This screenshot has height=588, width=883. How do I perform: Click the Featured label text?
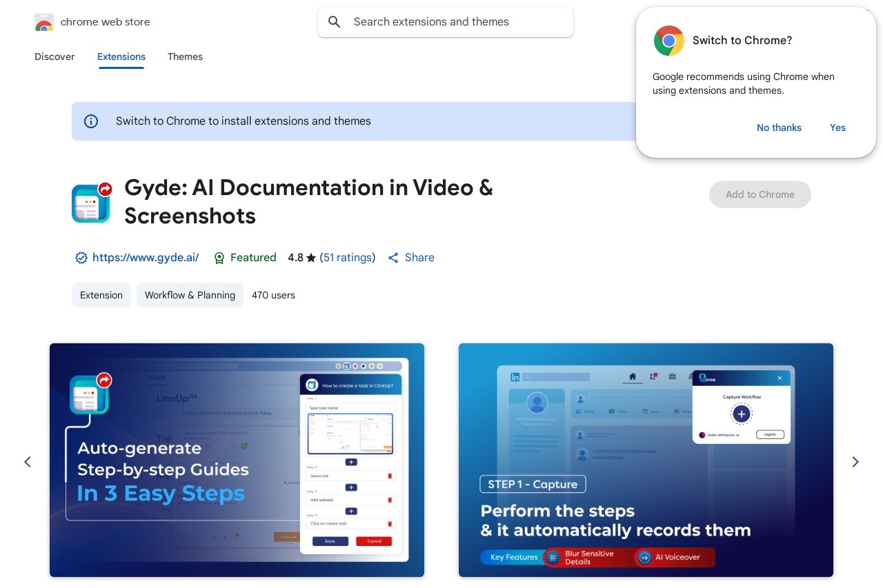click(x=253, y=258)
